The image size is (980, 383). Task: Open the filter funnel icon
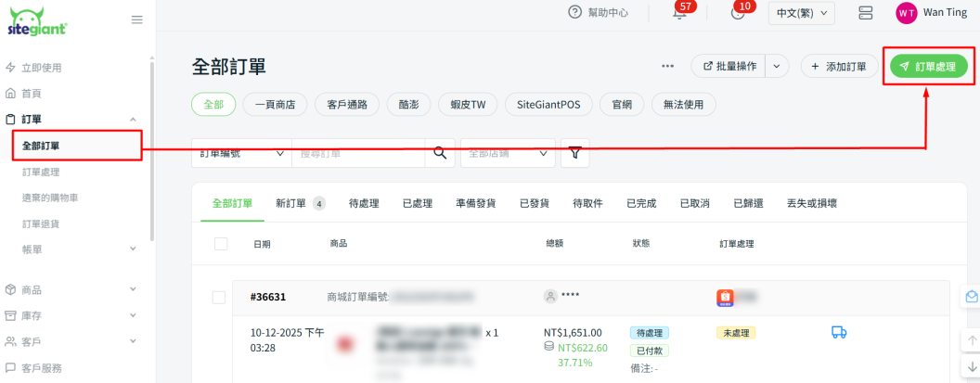coord(574,153)
